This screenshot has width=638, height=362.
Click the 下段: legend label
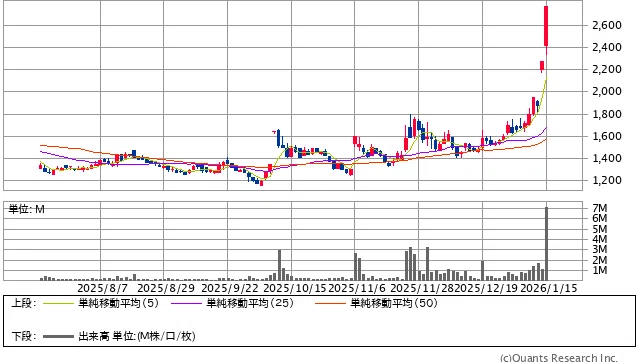coord(24,336)
